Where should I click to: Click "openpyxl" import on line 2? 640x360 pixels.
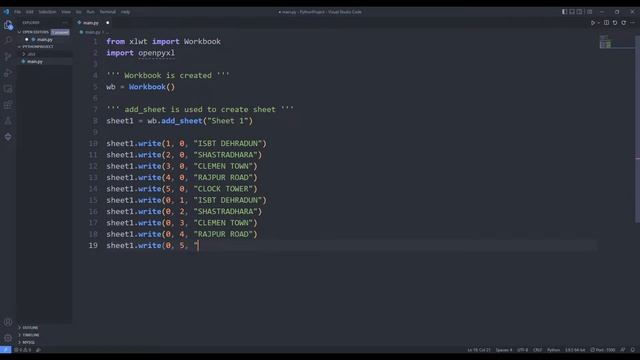coord(156,53)
